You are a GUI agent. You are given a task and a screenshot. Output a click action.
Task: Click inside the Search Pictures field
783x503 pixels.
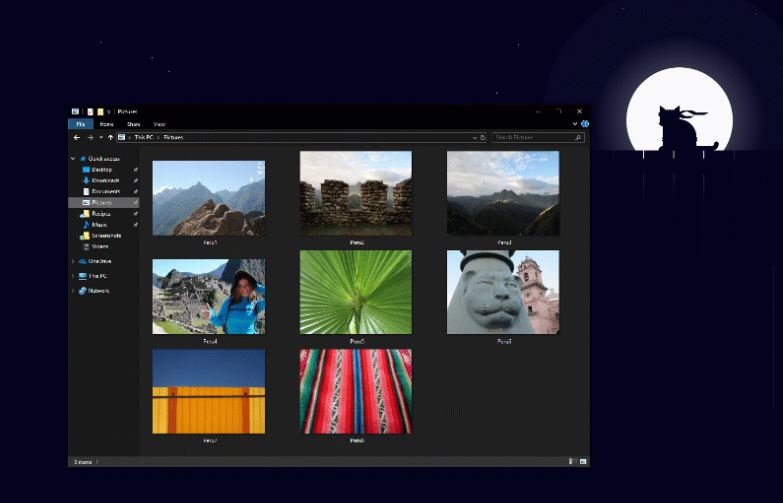530,137
